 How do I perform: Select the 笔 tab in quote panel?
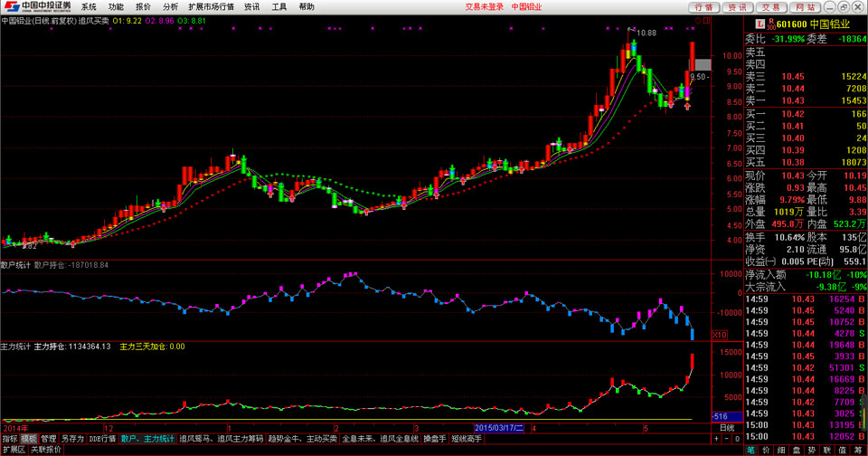click(751, 451)
